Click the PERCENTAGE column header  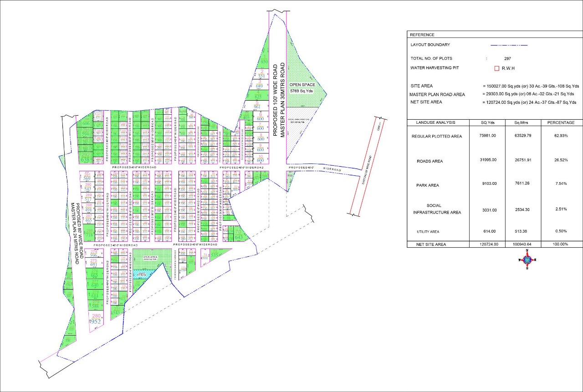[x=561, y=122]
